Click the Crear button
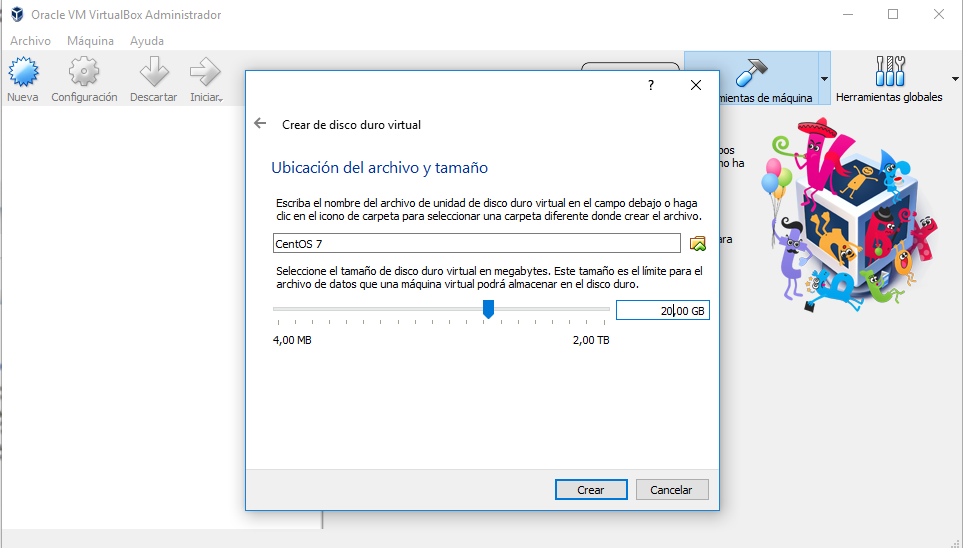 tap(590, 490)
